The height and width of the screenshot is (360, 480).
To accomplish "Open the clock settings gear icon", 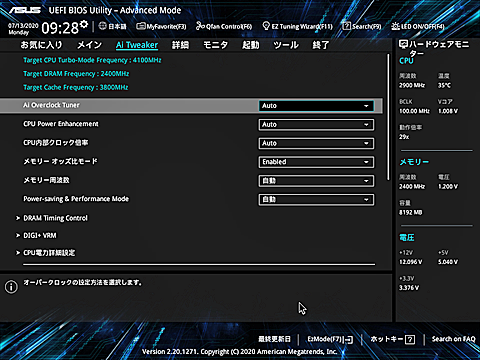I will 84,24.
